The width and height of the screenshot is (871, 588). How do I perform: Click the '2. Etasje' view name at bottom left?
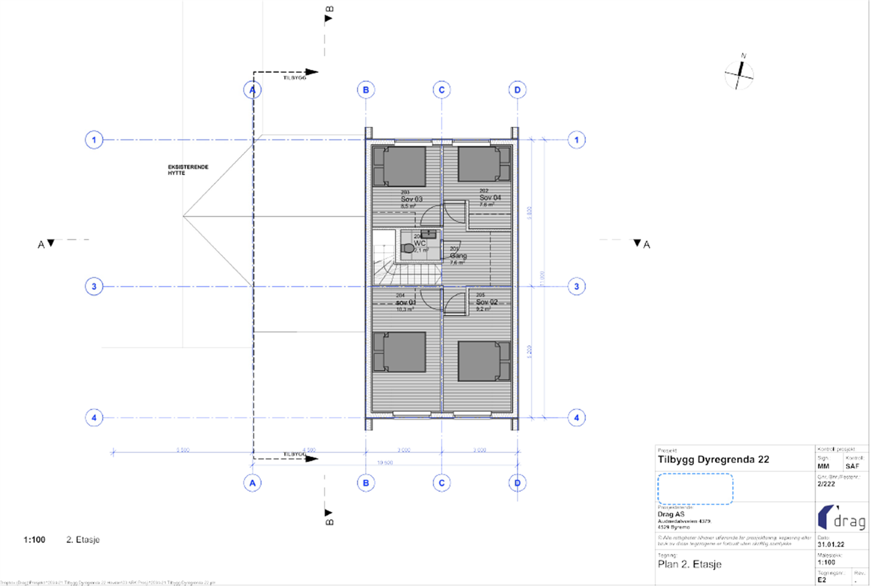(x=83, y=540)
